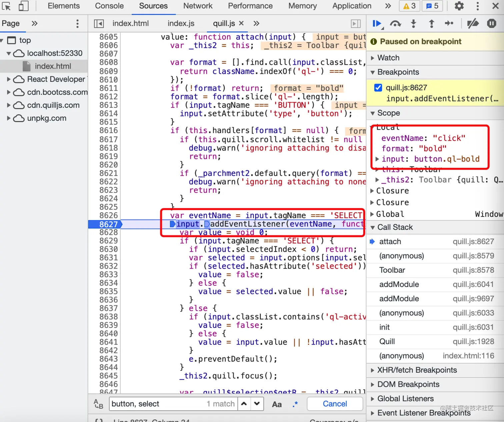
Task: Select the Quill call stack frame
Action: pyautogui.click(x=435, y=342)
